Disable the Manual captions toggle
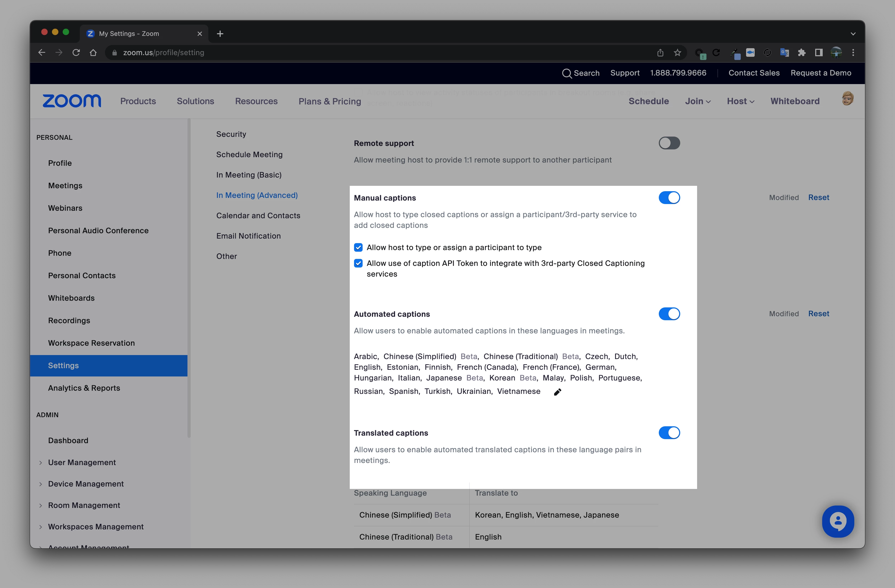Viewport: 895px width, 588px height. point(669,198)
